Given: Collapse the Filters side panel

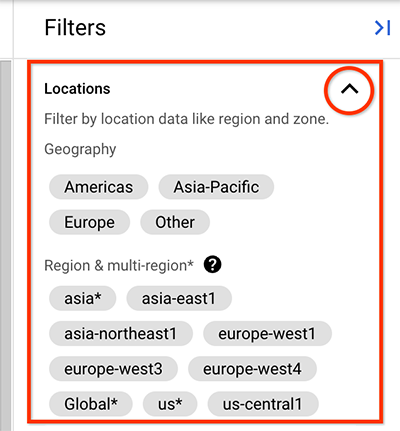Looking at the screenshot, I should [382, 28].
